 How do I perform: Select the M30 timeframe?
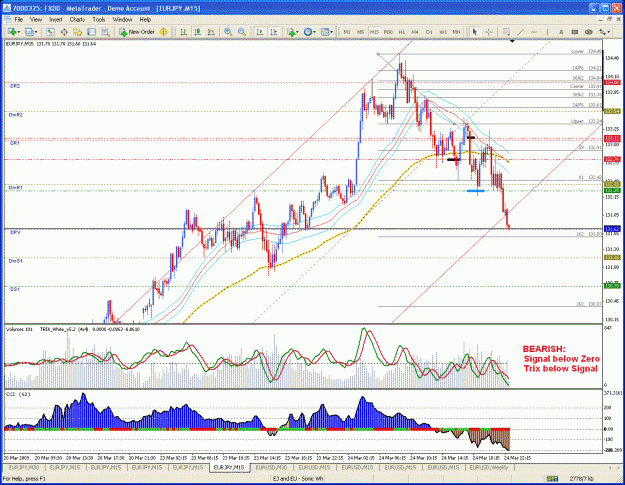[x=388, y=32]
